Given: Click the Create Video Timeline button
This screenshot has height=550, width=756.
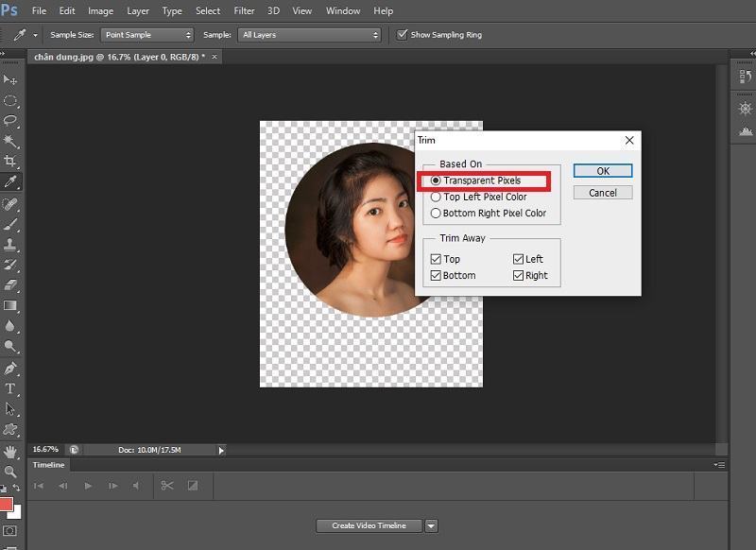Looking at the screenshot, I should (368, 525).
